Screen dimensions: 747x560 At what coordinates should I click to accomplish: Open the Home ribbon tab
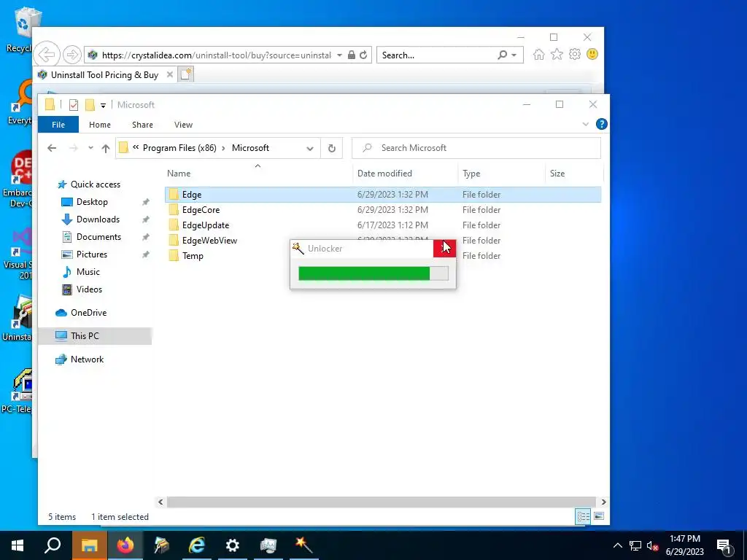pos(99,125)
